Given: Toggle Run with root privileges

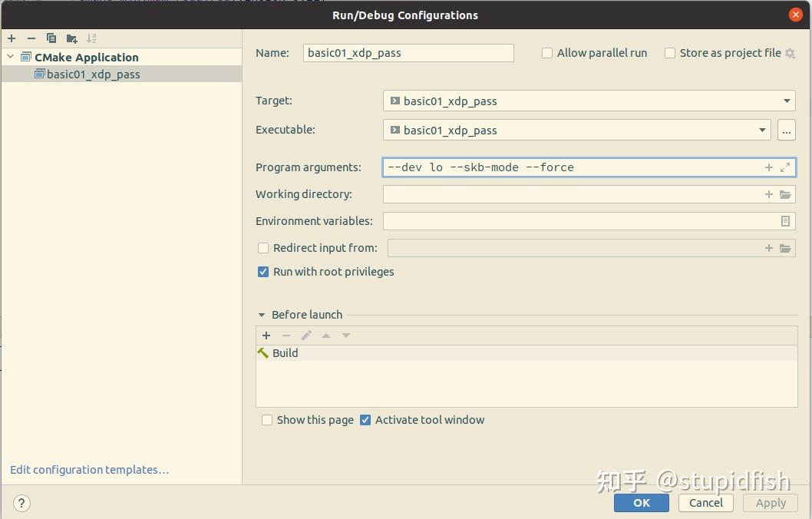Looking at the screenshot, I should pos(263,272).
